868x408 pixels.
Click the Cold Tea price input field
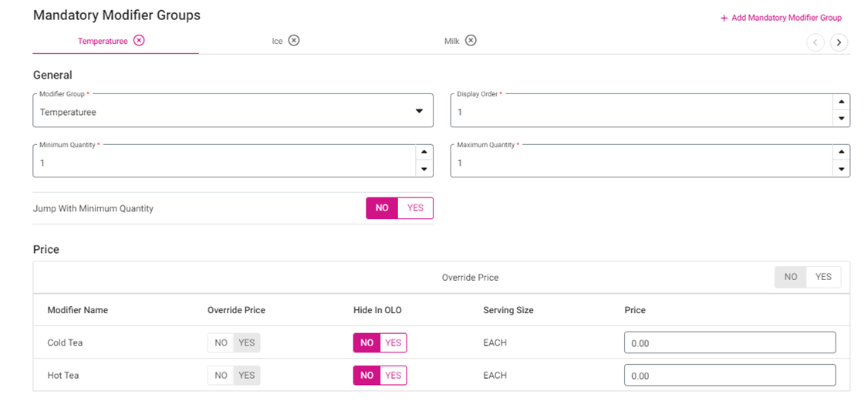coord(729,342)
